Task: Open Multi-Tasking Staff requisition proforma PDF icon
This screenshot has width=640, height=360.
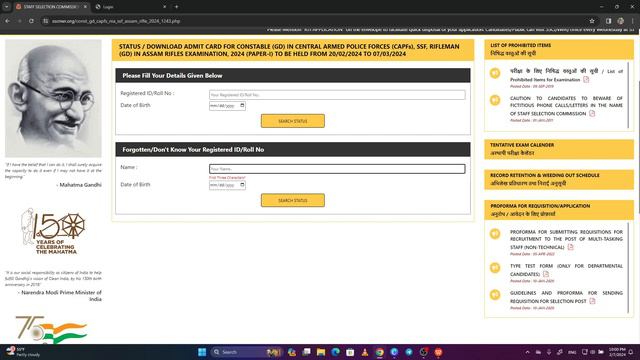Action: (570, 247)
